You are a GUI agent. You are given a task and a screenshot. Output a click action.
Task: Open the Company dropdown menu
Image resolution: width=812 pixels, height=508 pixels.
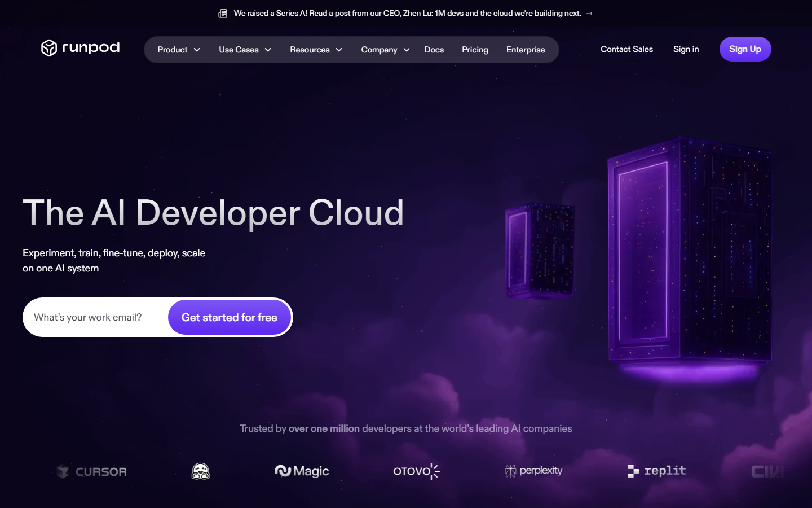(x=386, y=50)
